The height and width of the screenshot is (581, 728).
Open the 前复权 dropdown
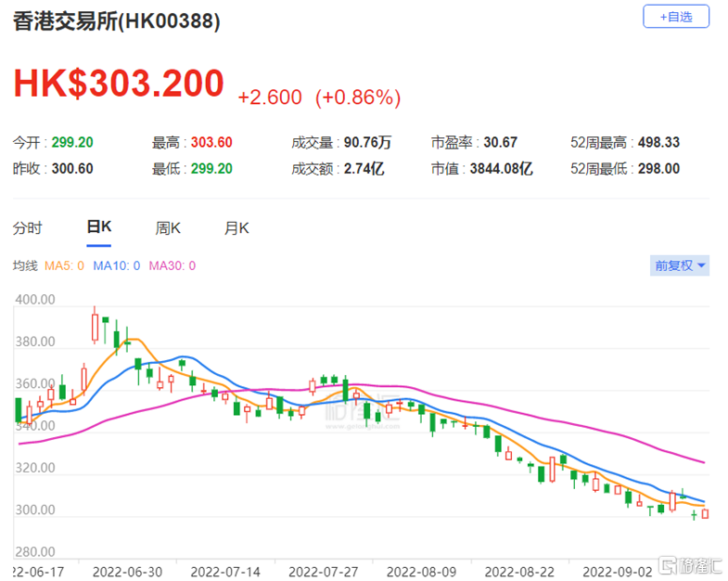coord(679,265)
